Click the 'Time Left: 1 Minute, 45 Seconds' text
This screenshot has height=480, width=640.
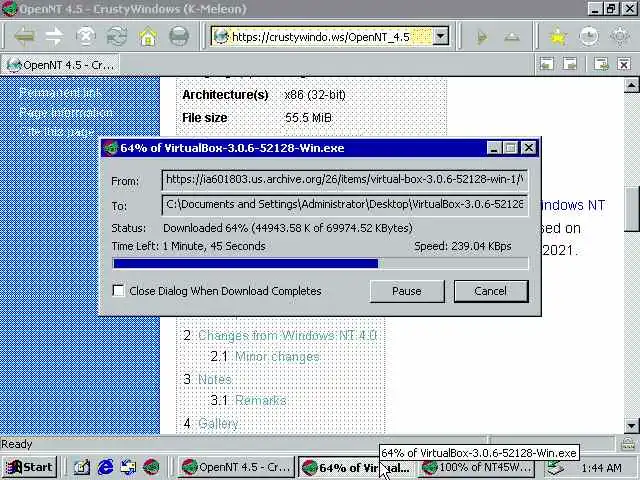coord(189,246)
